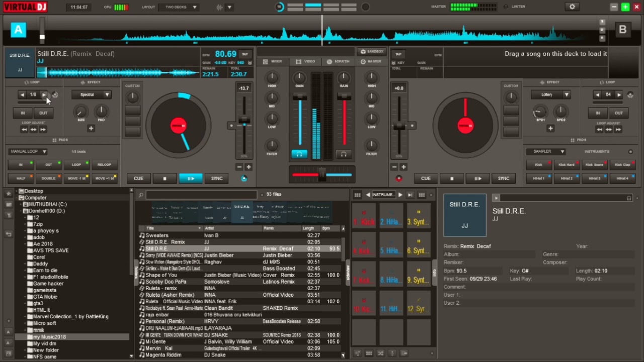
Task: Adjust deck B pitch slider
Action: [399, 126]
